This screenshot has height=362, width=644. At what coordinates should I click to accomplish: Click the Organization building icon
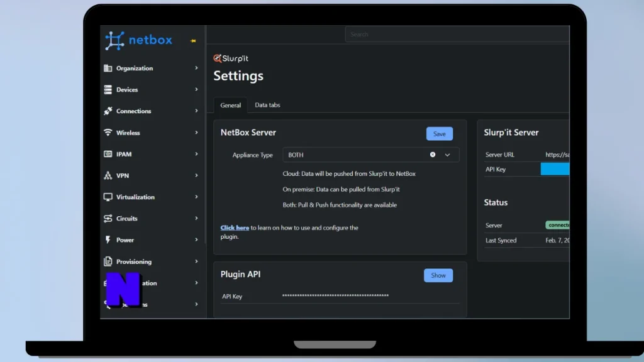click(x=108, y=68)
